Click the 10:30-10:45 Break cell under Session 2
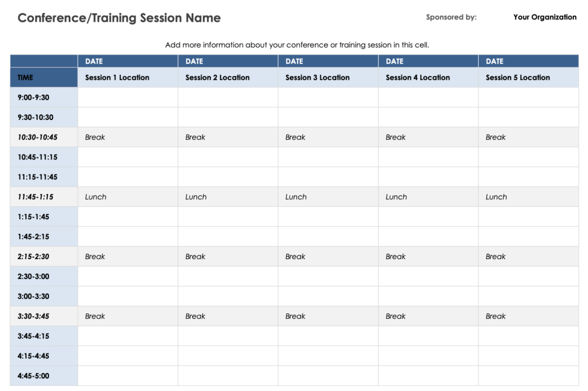The width and height of the screenshot is (588, 391). tap(228, 137)
